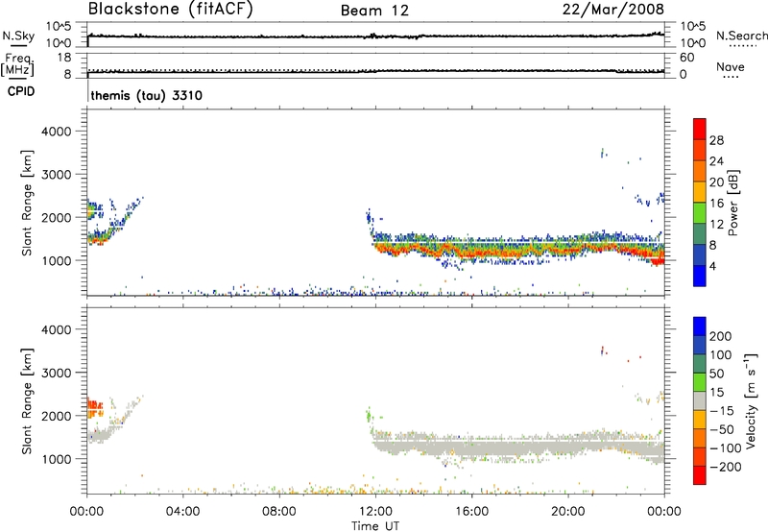Pick the red top segment of Power colorbar

point(700,130)
